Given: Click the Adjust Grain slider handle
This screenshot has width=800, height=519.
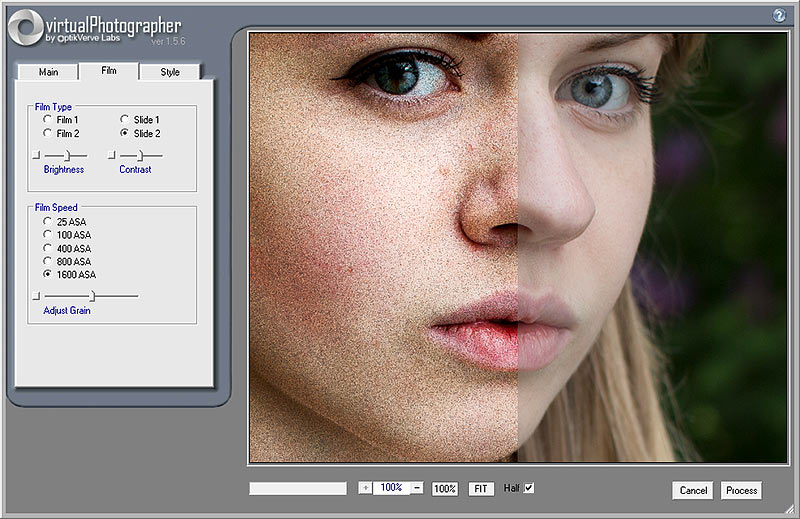Looking at the screenshot, I should 92,296.
